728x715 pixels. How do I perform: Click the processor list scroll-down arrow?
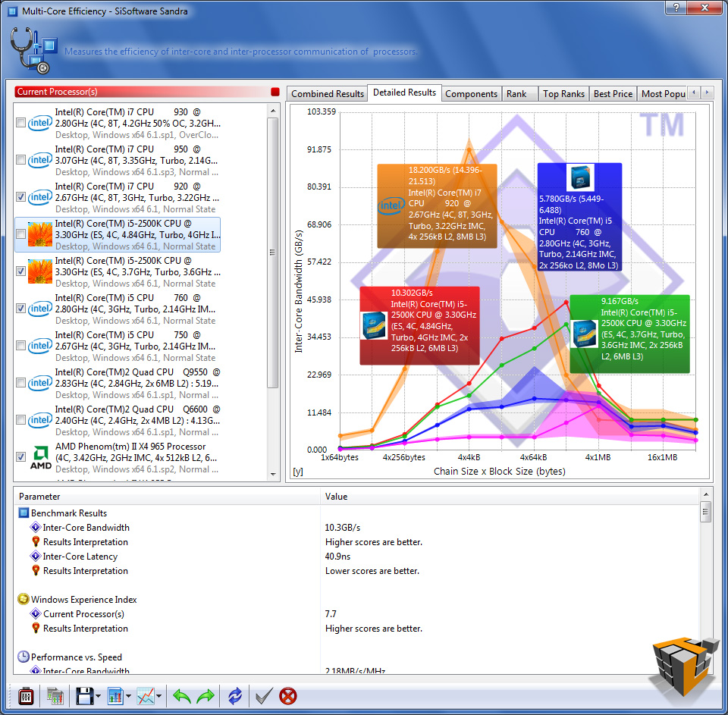273,475
